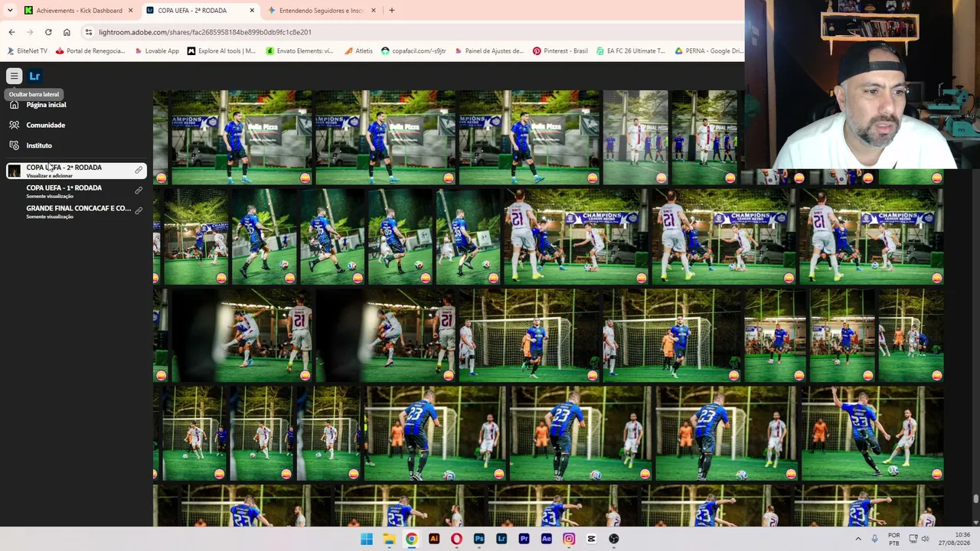Switch to Entendendo Seguidores tab
Image resolution: width=980 pixels, height=551 pixels.
tap(322, 11)
